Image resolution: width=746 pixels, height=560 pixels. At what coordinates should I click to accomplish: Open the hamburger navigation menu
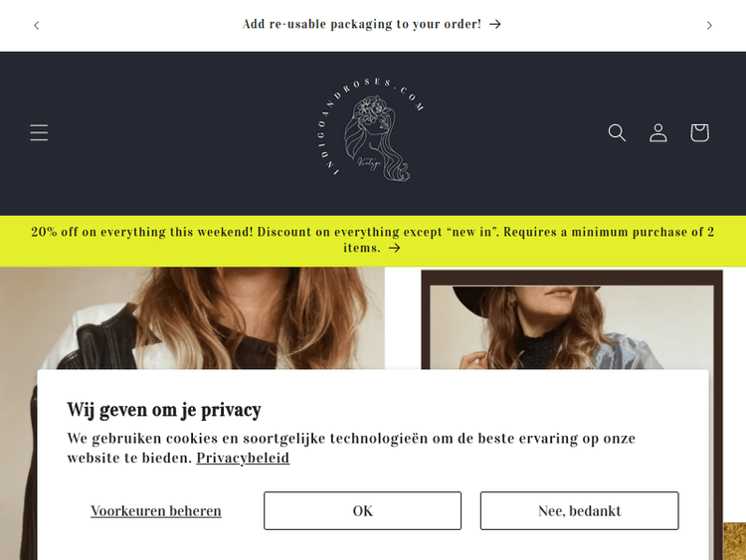tap(39, 132)
